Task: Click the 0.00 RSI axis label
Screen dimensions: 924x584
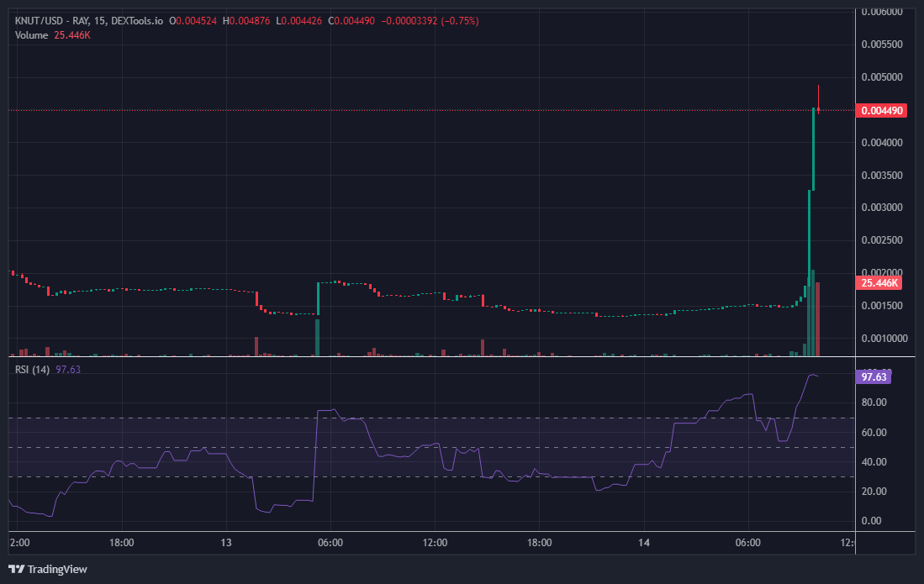Action: click(x=871, y=521)
